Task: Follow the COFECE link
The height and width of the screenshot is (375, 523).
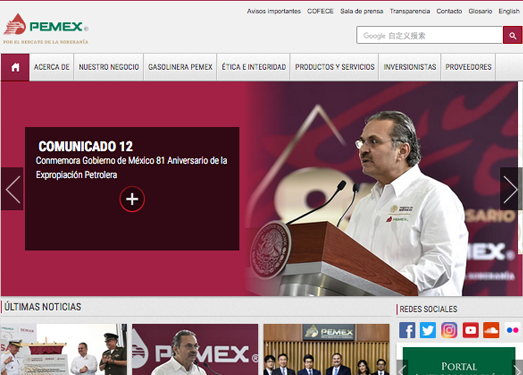Action: [320, 11]
